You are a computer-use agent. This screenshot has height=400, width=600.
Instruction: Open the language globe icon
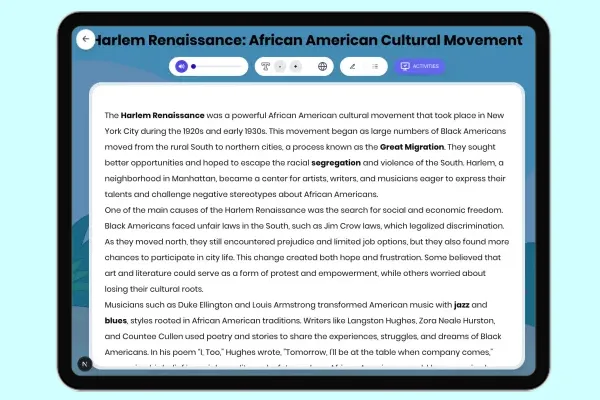coord(322,67)
